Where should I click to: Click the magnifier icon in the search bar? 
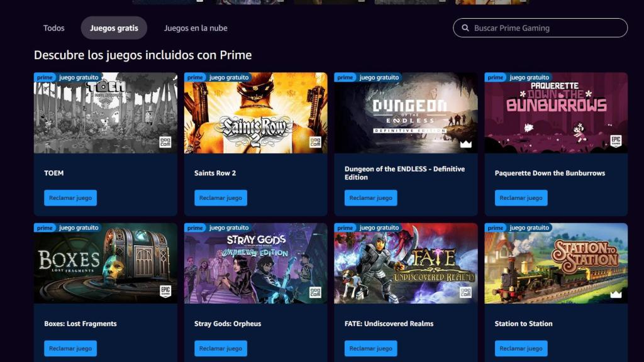[465, 28]
